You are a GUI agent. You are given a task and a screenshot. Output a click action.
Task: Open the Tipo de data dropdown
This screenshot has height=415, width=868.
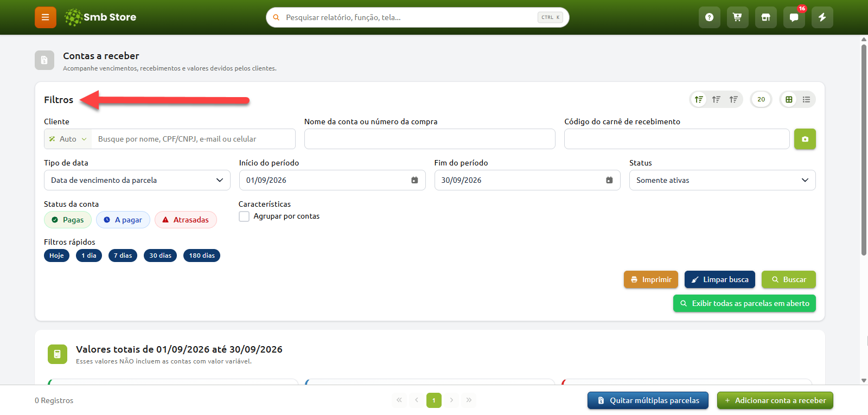137,180
